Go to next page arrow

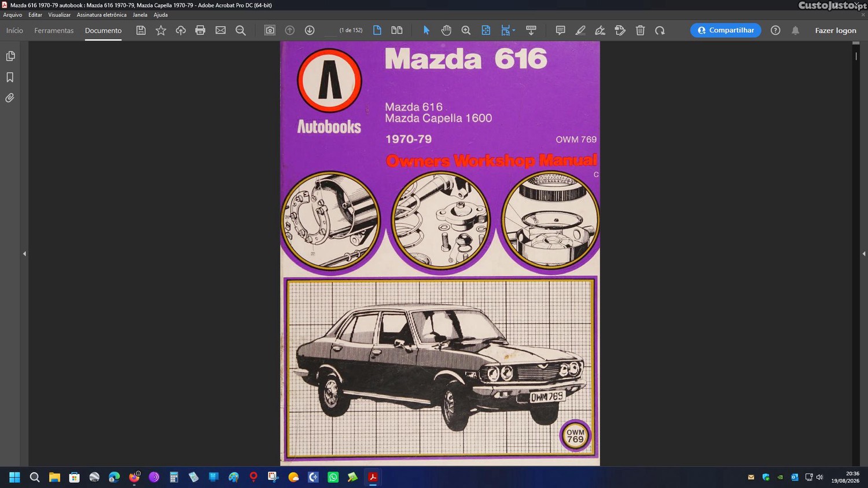[310, 30]
